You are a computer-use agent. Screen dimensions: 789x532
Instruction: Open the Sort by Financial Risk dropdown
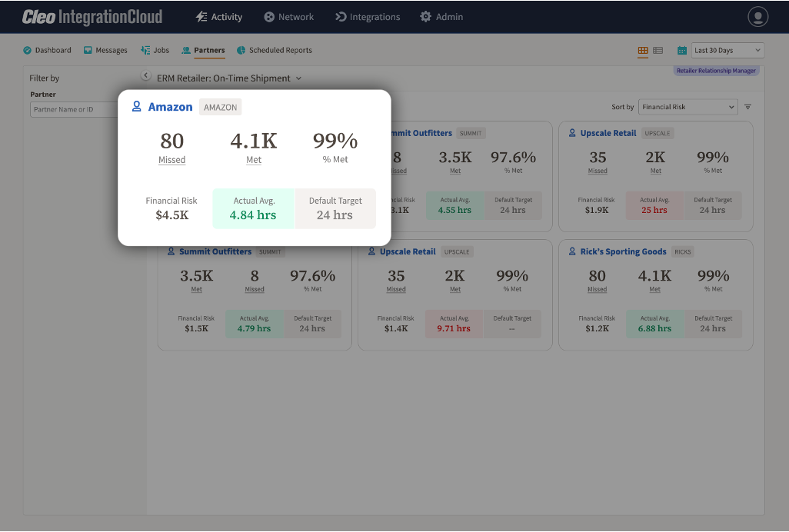coord(687,107)
